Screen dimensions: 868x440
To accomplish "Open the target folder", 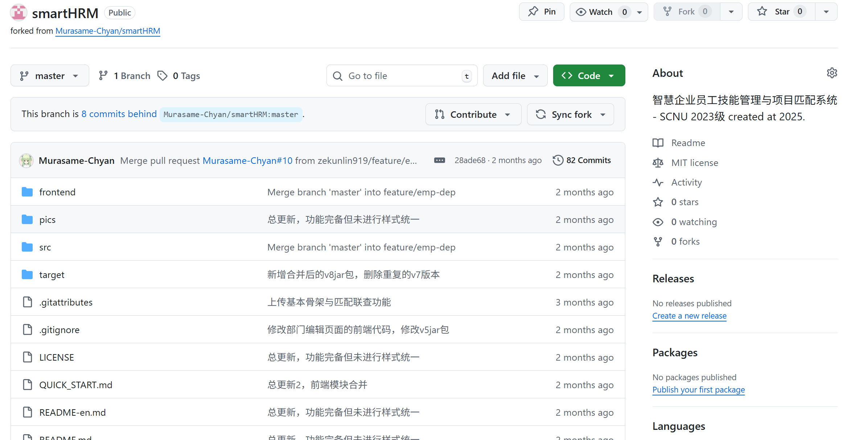I will coord(52,275).
